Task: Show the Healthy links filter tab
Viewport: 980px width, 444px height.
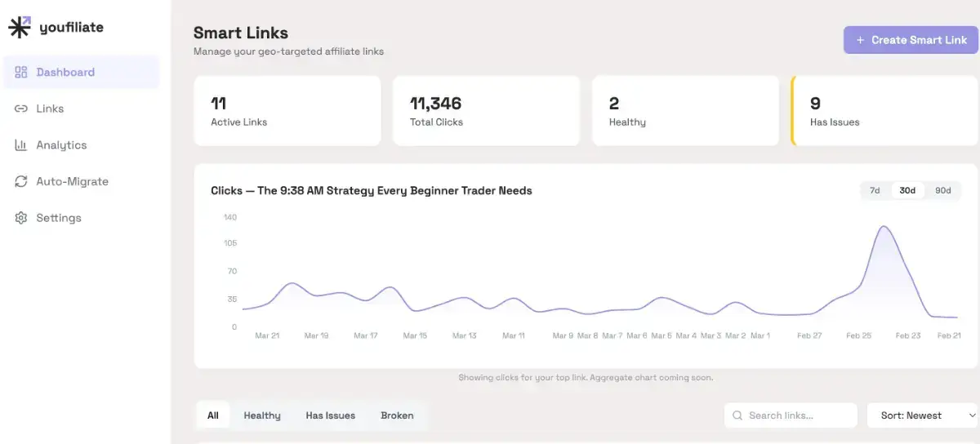Action: pyautogui.click(x=262, y=415)
